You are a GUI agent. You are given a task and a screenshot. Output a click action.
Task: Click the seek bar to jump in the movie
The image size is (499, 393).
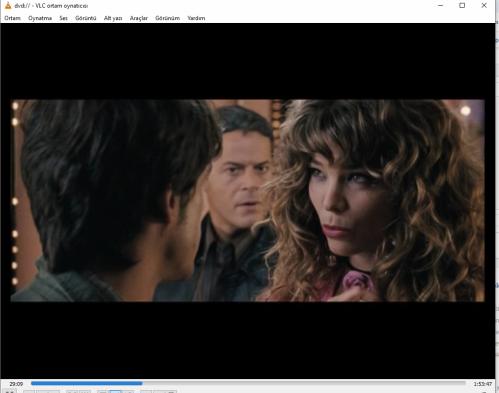[x=248, y=383]
